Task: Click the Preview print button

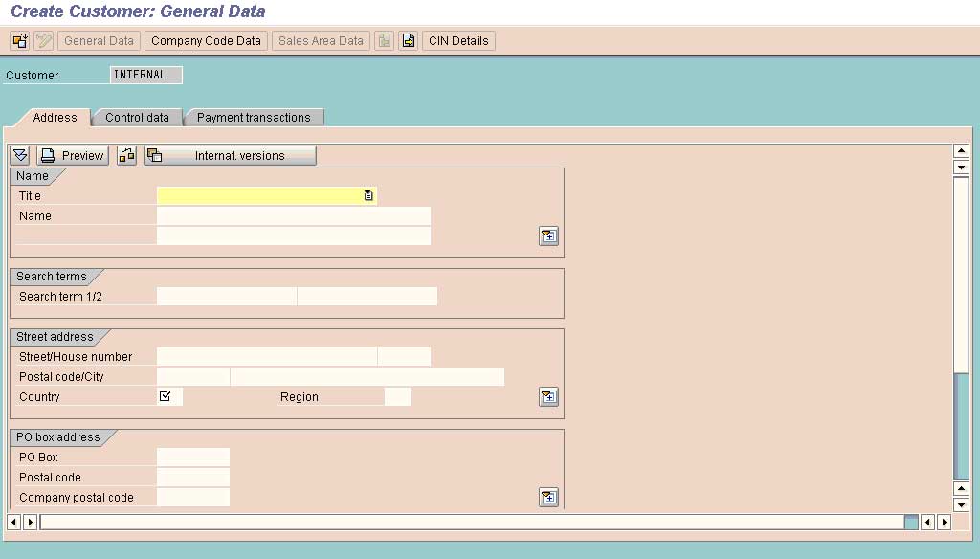Action: pos(73,156)
